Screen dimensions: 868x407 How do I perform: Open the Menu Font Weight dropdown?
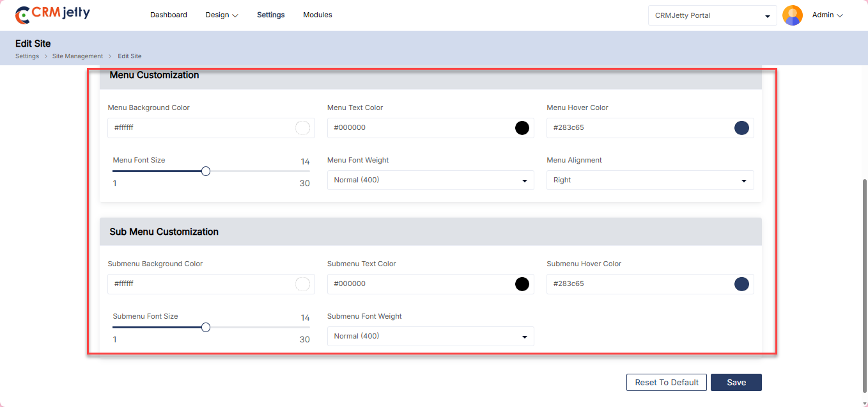coord(430,180)
